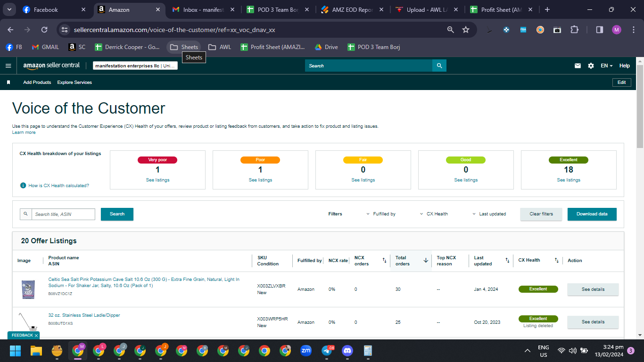Sort listings by CX Health column
This screenshot has width=644, height=362.
556,260
